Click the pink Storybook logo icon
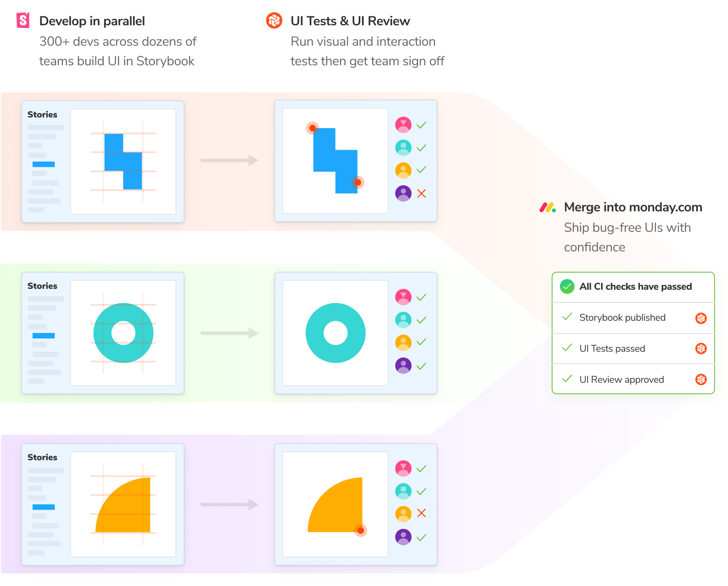The width and height of the screenshot is (728, 586). point(23,20)
